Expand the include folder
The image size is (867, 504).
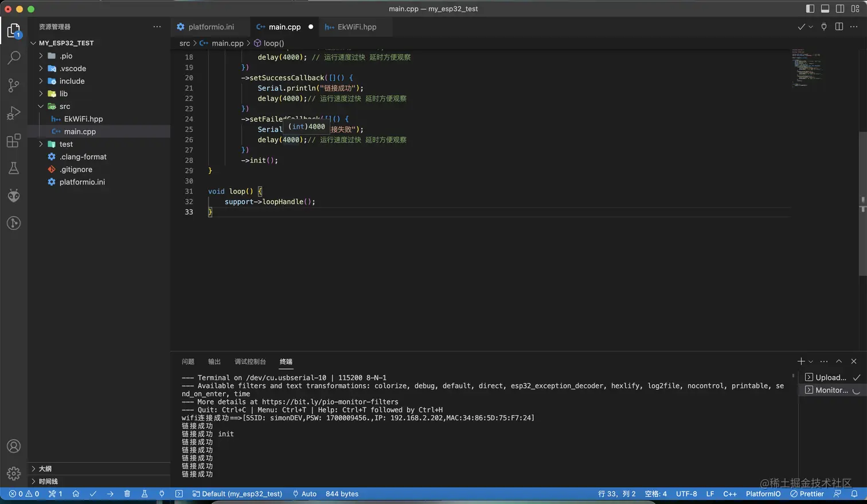(72, 81)
